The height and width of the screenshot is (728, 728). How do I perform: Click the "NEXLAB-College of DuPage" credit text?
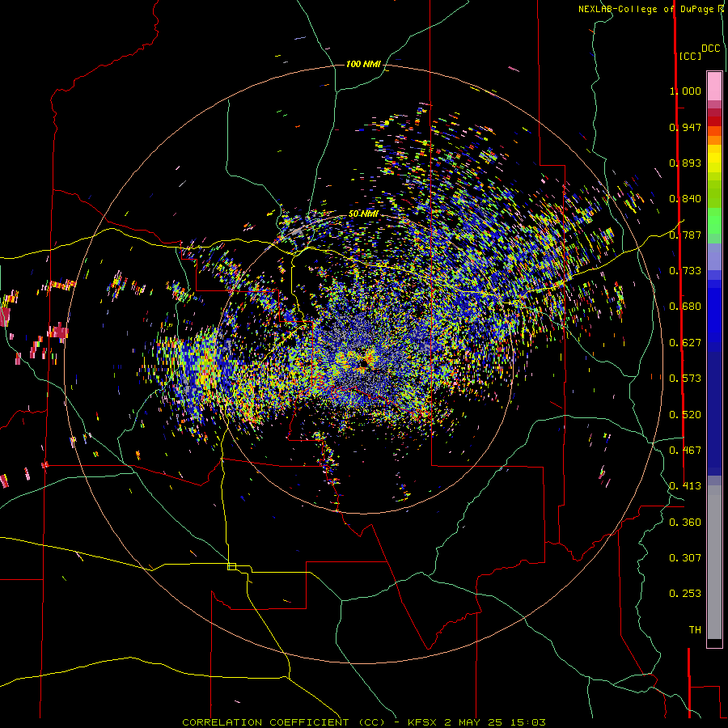tap(645, 9)
